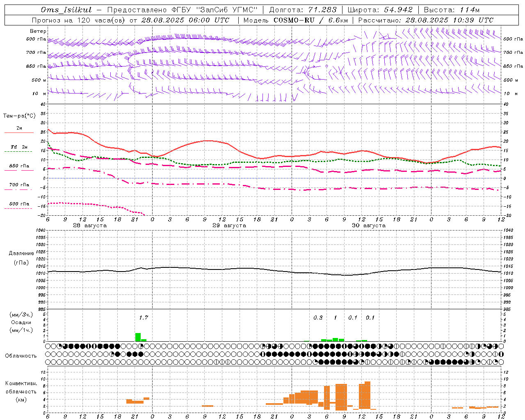Click the 28 августа date label
Screen dimensions: 525x420
click(x=90, y=226)
